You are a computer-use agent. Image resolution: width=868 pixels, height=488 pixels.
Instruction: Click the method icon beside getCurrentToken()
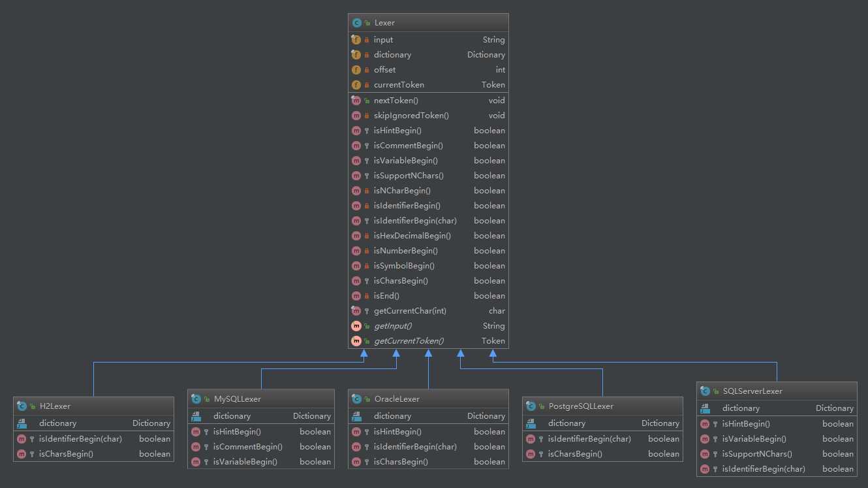(x=356, y=341)
